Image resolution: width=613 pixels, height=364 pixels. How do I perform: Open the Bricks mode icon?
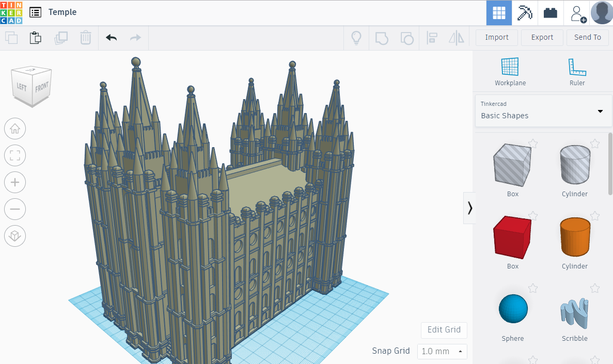551,13
